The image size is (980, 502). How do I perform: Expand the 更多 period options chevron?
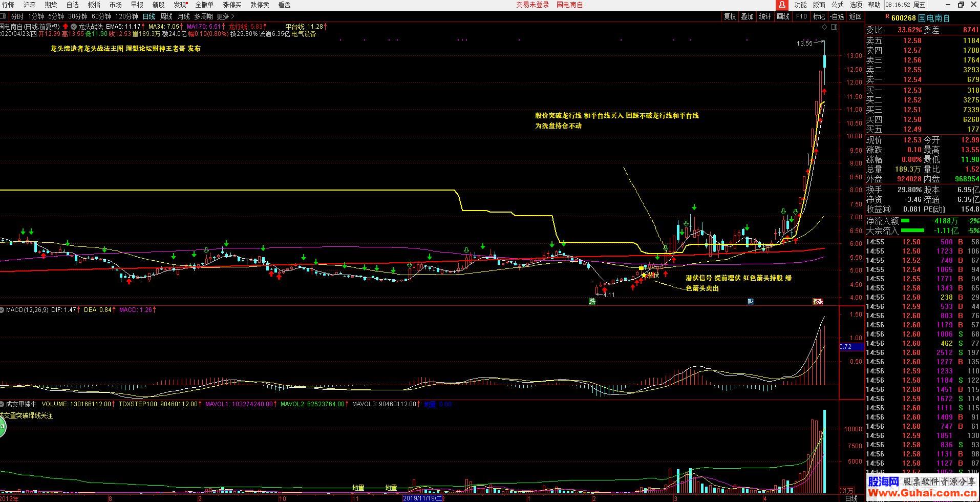pos(232,16)
